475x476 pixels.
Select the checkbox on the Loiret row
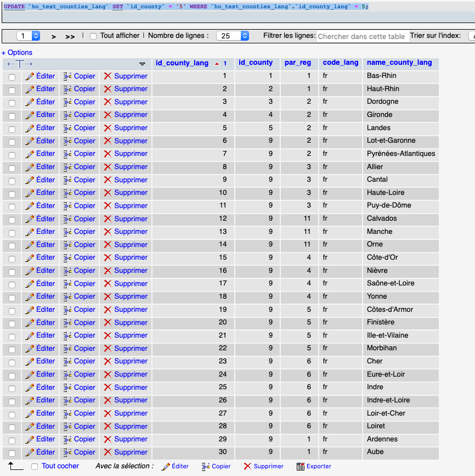[12, 427]
